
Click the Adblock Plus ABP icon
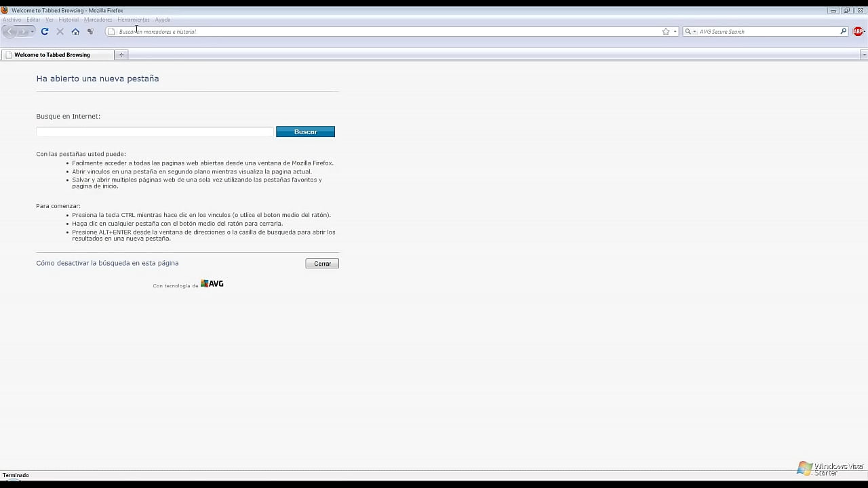pyautogui.click(x=858, y=32)
